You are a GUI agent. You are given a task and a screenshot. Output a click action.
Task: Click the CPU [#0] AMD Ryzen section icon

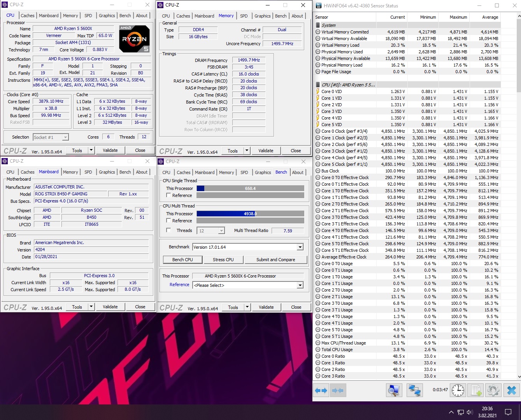(318, 85)
